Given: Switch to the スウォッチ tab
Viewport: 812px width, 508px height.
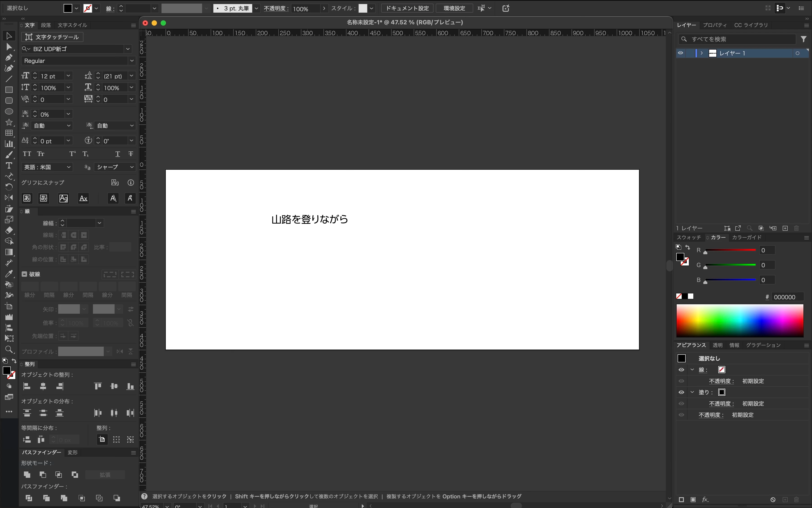Looking at the screenshot, I should (x=689, y=238).
